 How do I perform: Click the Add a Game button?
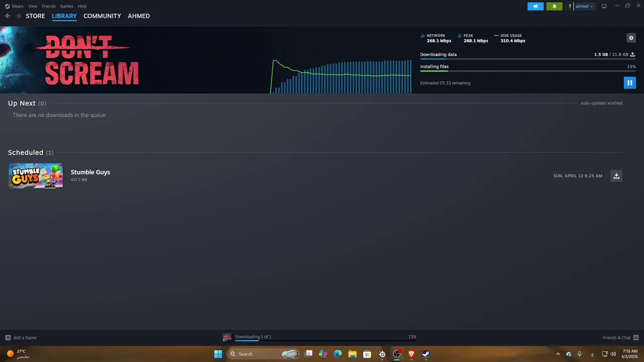(x=21, y=338)
